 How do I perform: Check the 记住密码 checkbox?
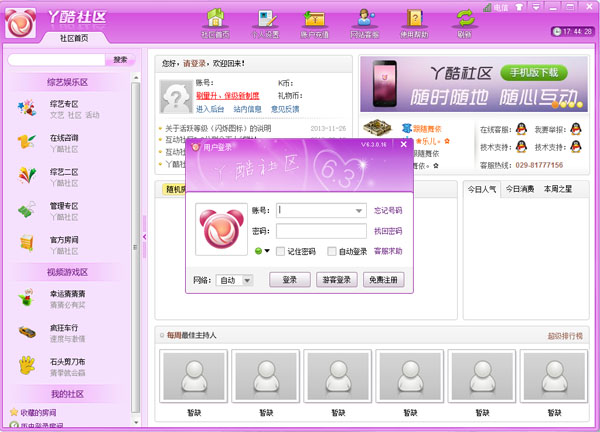click(x=280, y=251)
